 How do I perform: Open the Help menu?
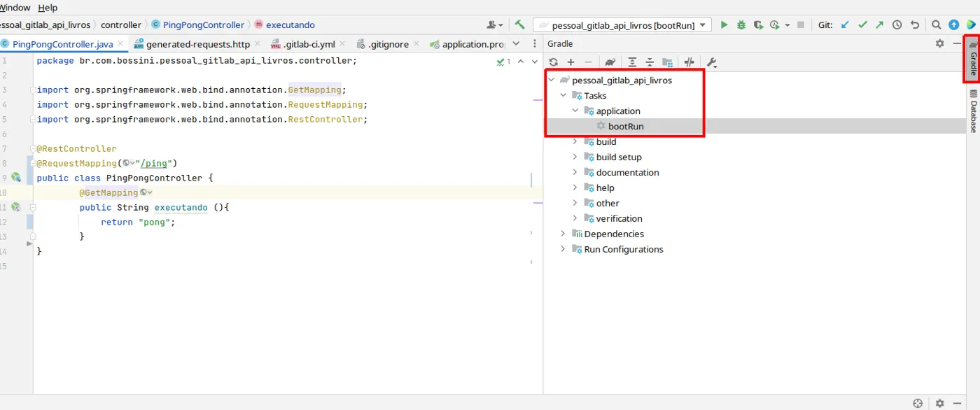point(48,7)
